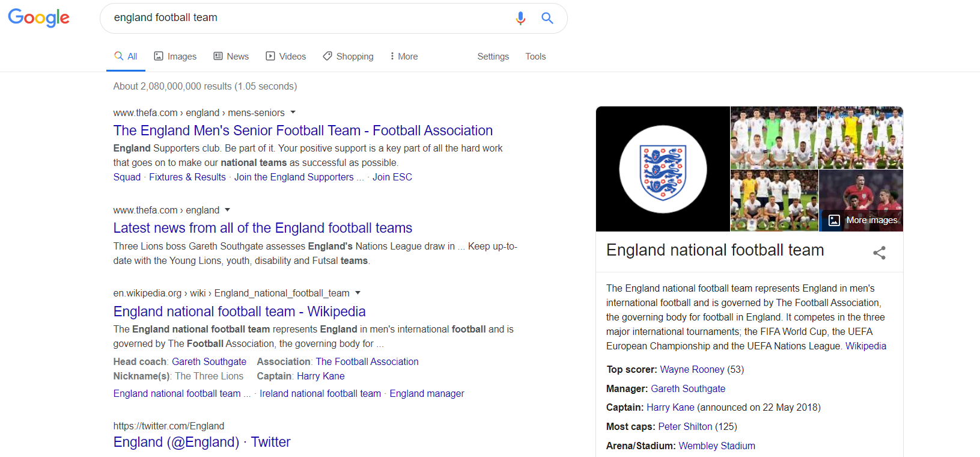
Task: Click the England national football team panel title
Action: point(715,250)
